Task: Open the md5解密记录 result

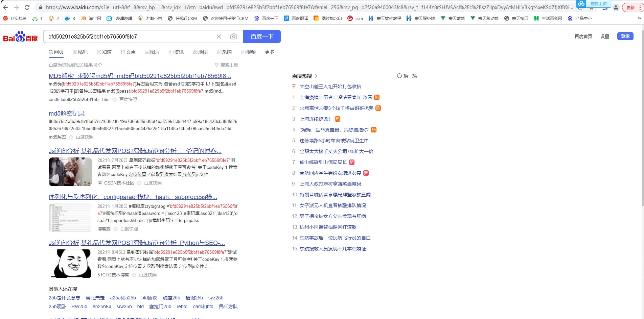Action: 67,114
